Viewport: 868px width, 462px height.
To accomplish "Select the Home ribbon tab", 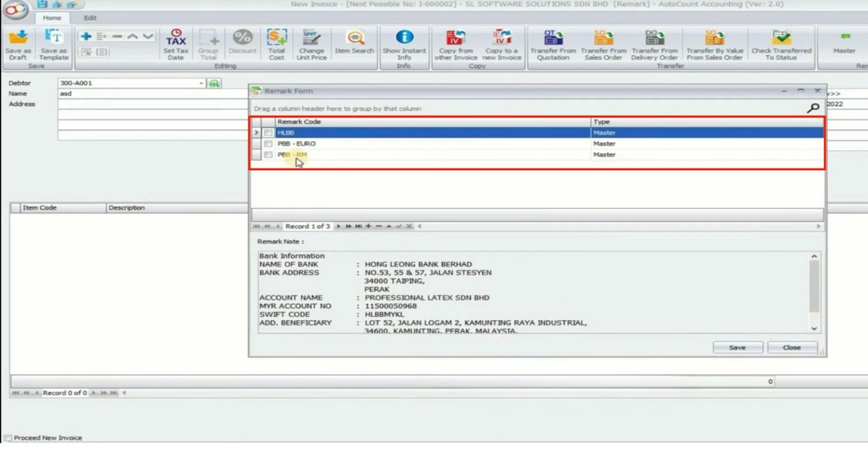I will coord(52,18).
